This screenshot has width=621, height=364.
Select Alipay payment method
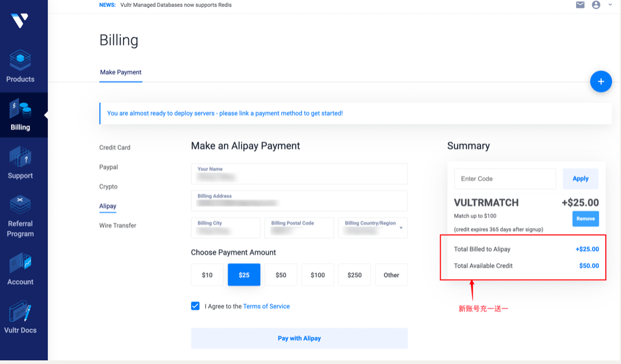point(108,206)
